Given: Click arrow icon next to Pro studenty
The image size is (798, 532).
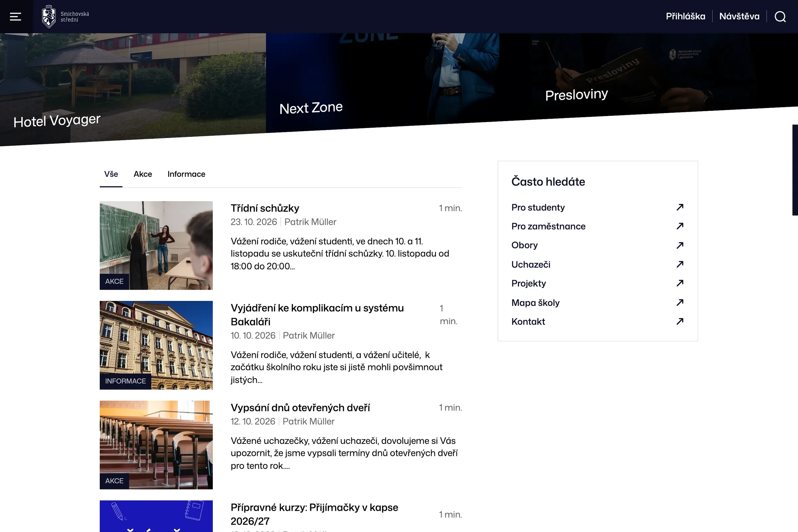Looking at the screenshot, I should tap(680, 207).
